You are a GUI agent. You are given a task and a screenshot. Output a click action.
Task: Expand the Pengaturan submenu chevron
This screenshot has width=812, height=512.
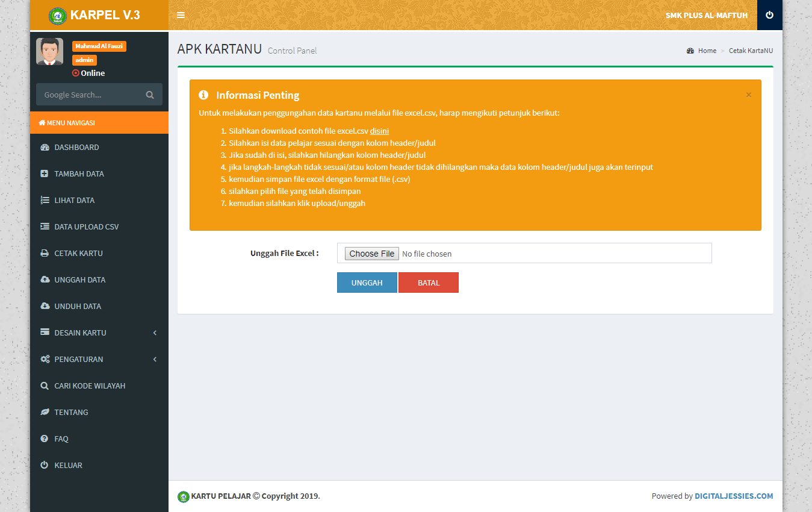155,360
